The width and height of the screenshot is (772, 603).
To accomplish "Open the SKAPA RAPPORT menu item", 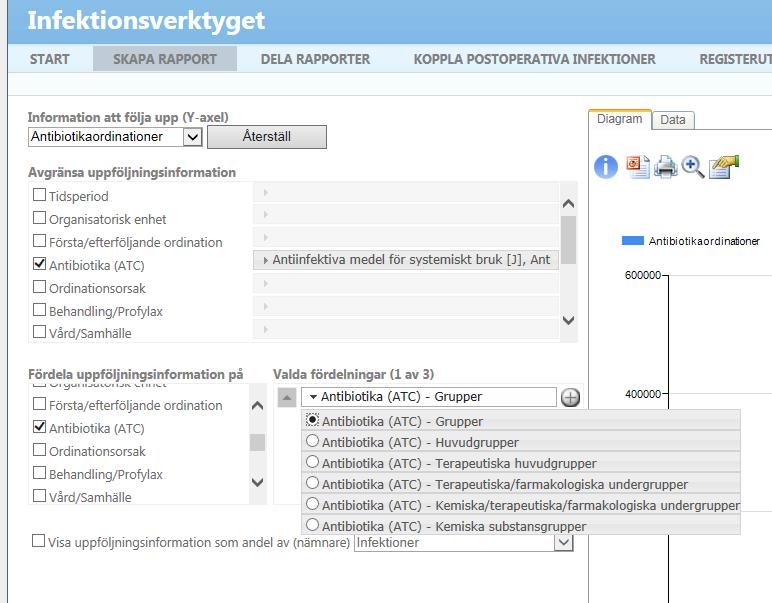I will pos(165,59).
